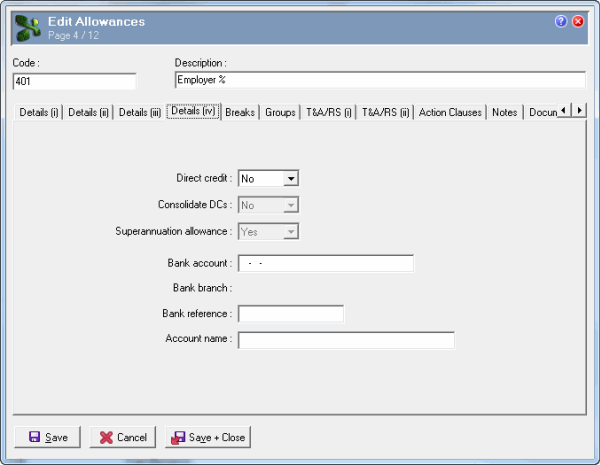Open the Action Clauses tab
Viewport: 600px width, 465px height.
(x=450, y=113)
